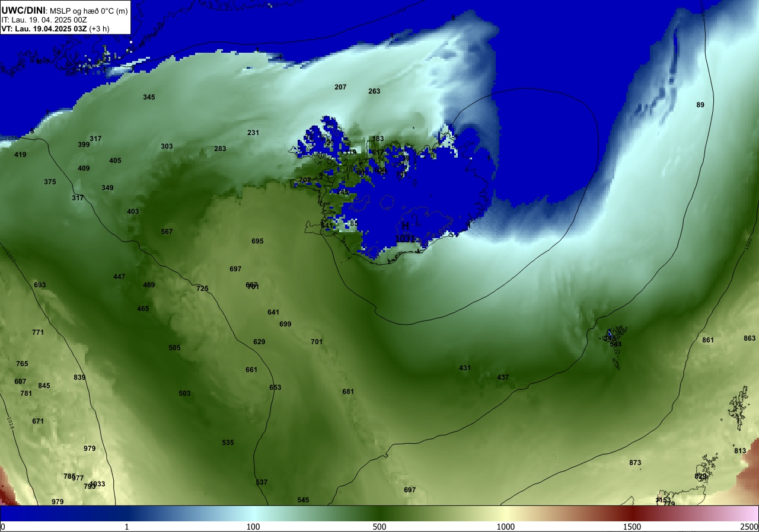This screenshot has height=532, width=759.
Task: Click the height value 419
Action: (20, 155)
